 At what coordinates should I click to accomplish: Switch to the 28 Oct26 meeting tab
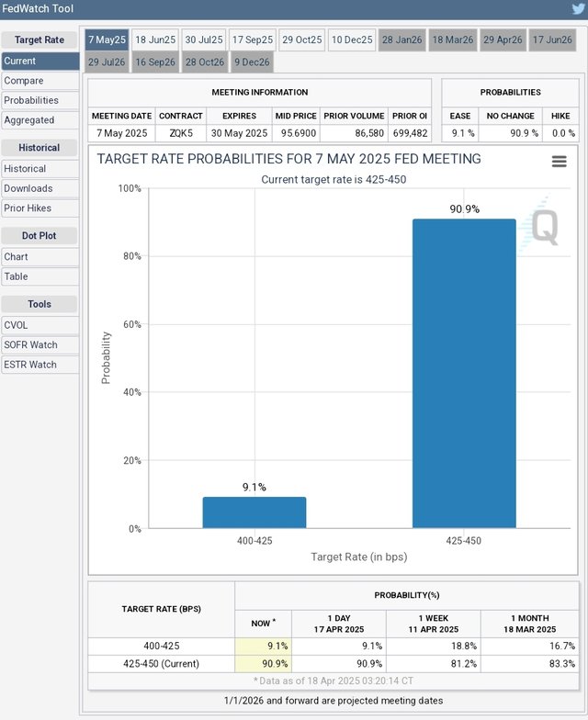tap(205, 62)
